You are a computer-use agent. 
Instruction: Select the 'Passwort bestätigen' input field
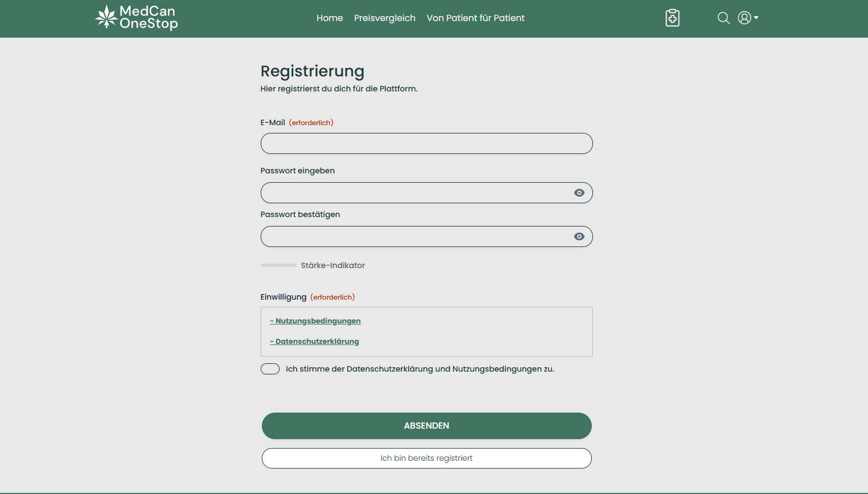click(415, 236)
